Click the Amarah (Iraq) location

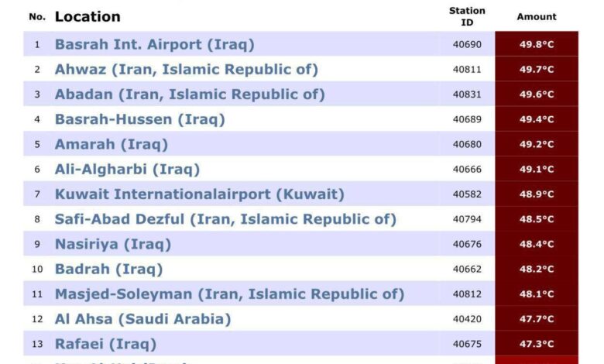coord(112,145)
